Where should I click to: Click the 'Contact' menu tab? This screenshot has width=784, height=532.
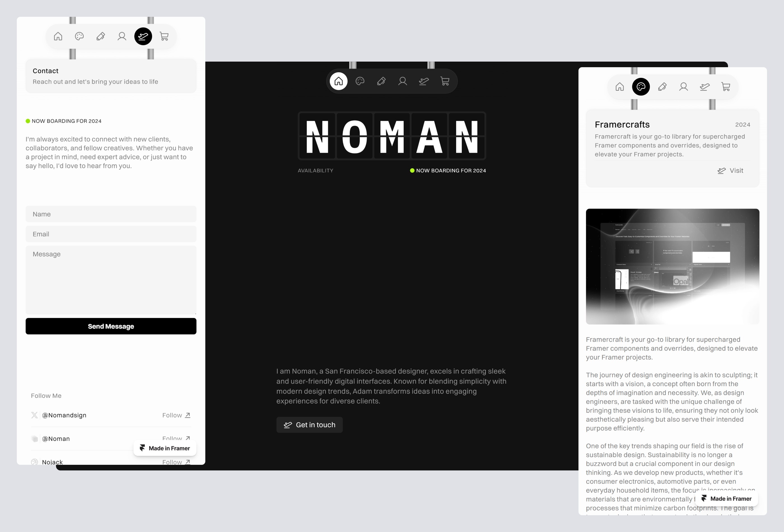click(143, 36)
